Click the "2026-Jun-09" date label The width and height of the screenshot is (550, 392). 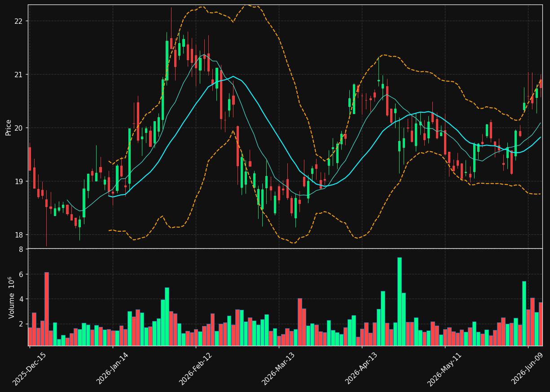pos(528,368)
